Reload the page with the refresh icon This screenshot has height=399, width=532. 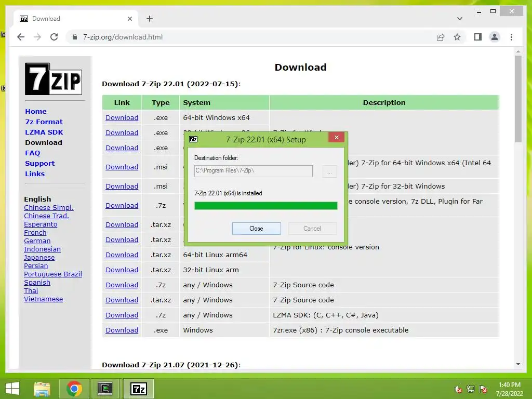[x=54, y=37]
